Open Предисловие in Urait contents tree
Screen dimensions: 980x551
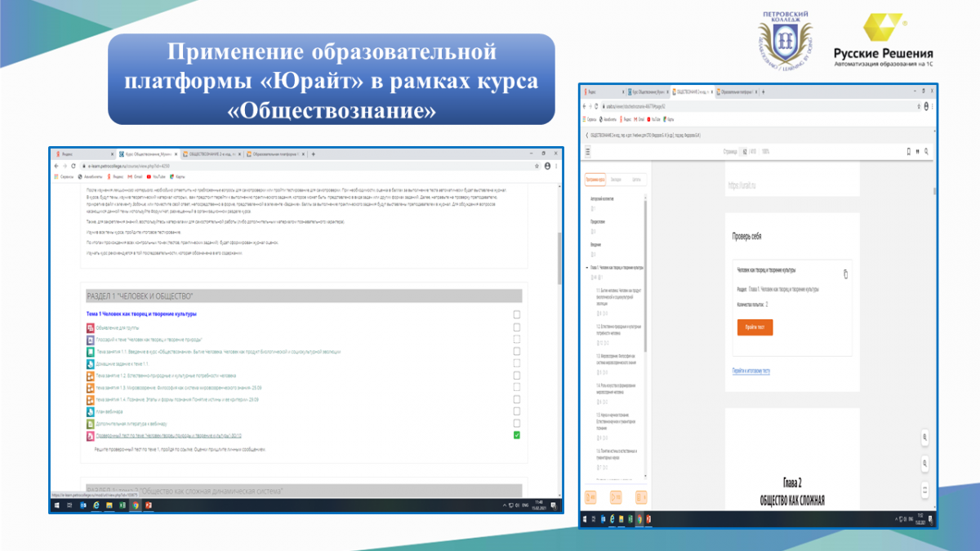tap(599, 221)
